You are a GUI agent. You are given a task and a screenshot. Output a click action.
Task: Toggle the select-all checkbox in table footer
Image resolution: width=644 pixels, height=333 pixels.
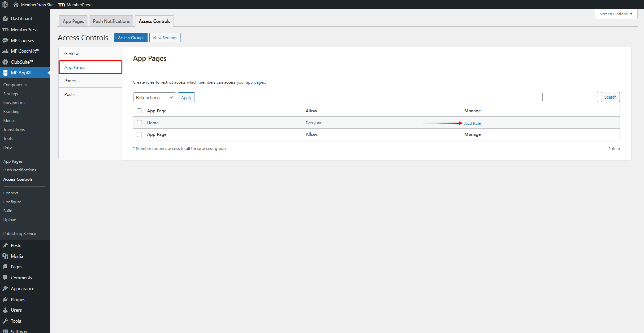click(x=139, y=134)
